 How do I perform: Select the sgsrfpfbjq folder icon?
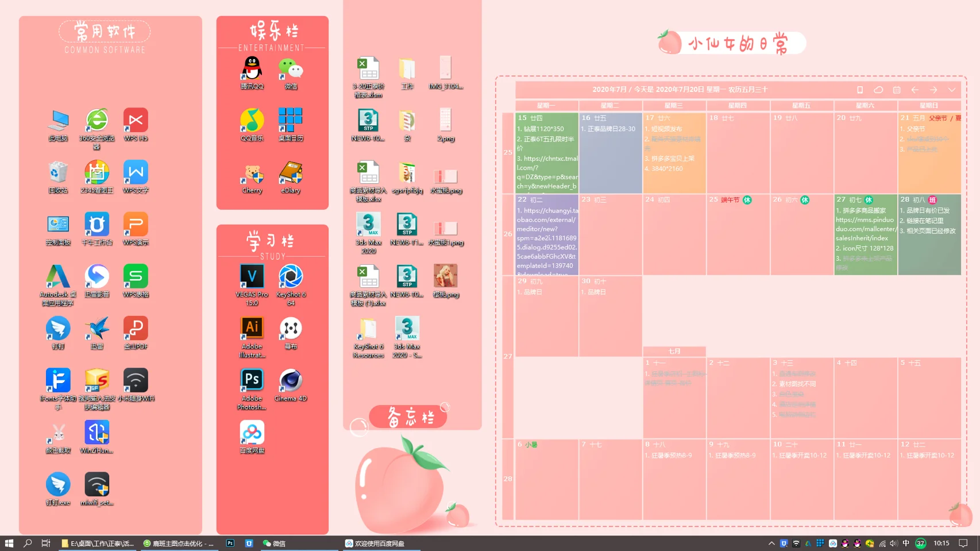pyautogui.click(x=407, y=177)
